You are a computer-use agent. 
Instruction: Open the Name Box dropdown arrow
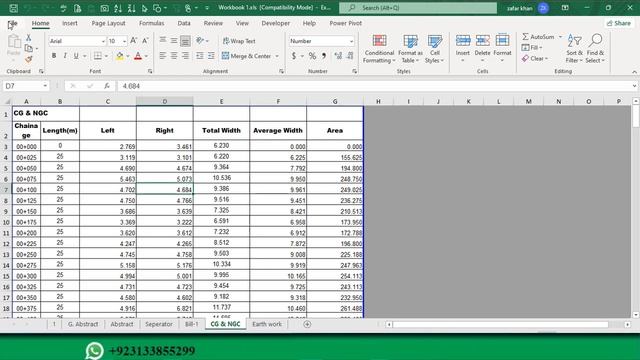pyautogui.click(x=45, y=86)
